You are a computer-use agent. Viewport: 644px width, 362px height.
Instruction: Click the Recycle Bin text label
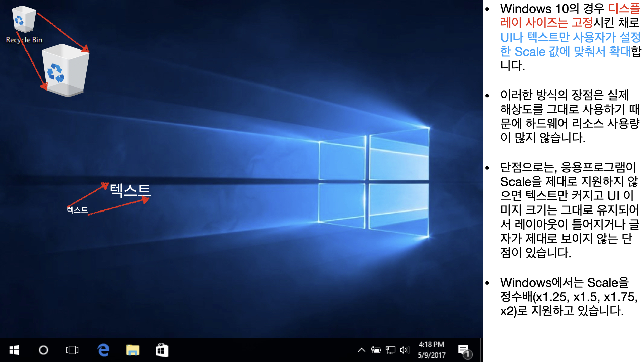click(x=24, y=40)
